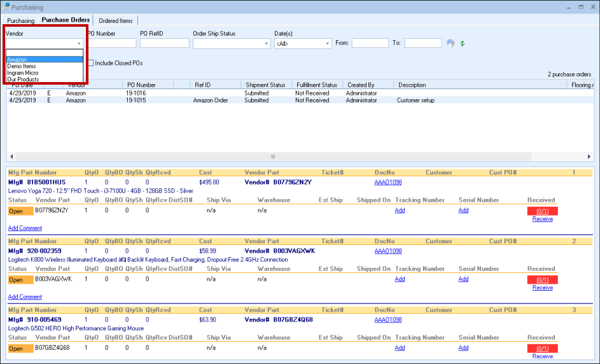Screen dimensions: 600x364
Task: Click the red (0/1) Received indicator for item 1
Action: point(542,211)
